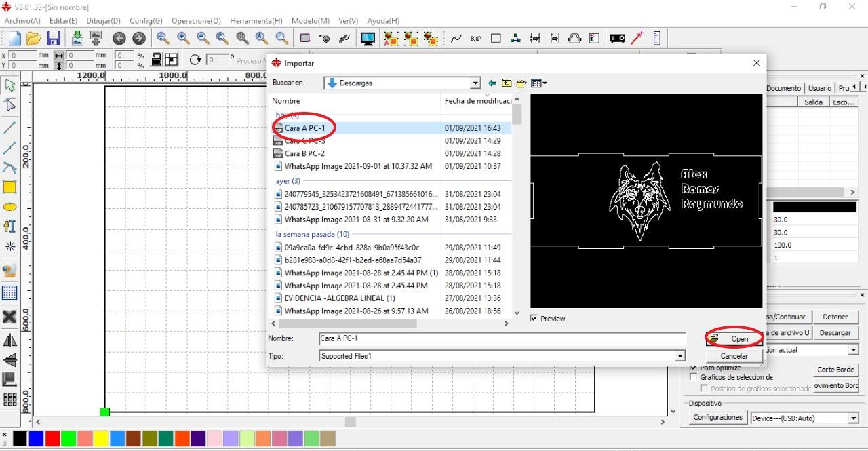The width and height of the screenshot is (868, 451).
Task: Select the Cara A PC-1 file
Action: (305, 128)
